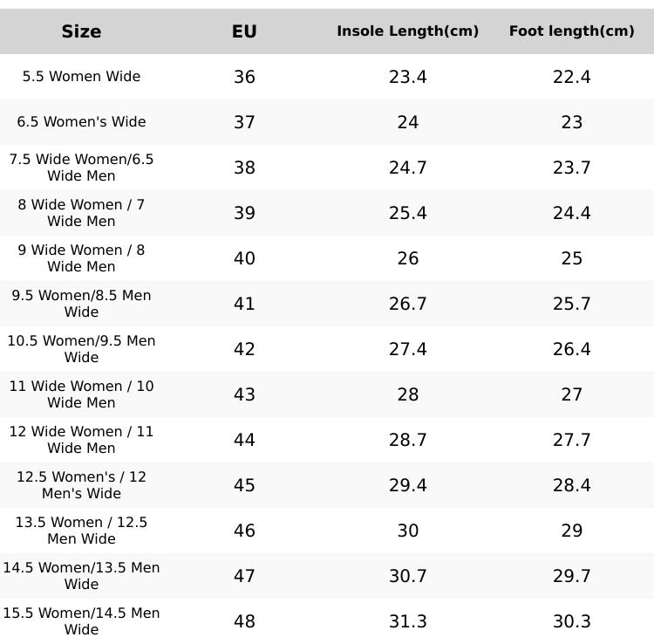Select EU size 47 cell
The height and width of the screenshot is (644, 654).
[244, 576]
